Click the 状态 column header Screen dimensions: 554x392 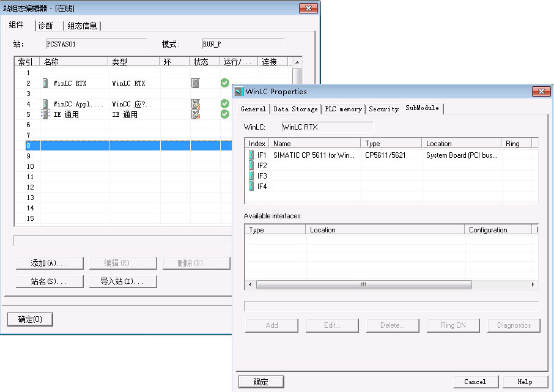(204, 62)
